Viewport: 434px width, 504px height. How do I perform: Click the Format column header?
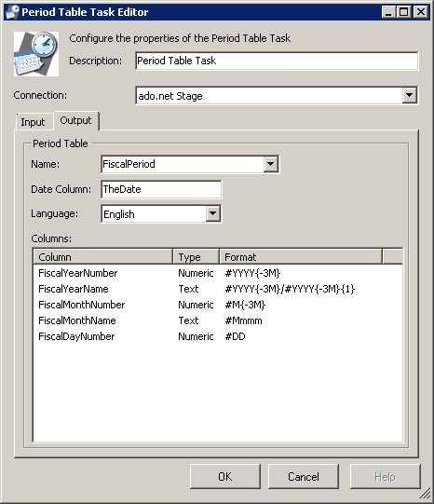tap(301, 257)
